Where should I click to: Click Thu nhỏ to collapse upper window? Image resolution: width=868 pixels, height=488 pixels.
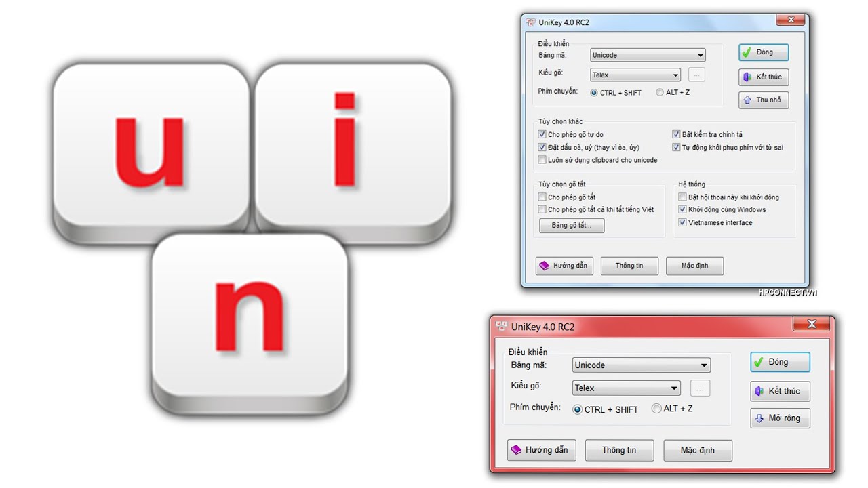(764, 100)
